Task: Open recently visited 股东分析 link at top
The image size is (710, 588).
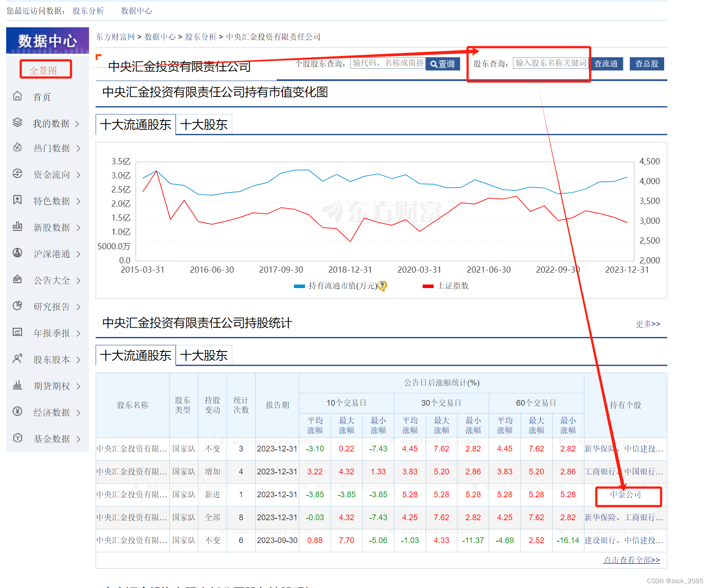Action: coord(88,11)
